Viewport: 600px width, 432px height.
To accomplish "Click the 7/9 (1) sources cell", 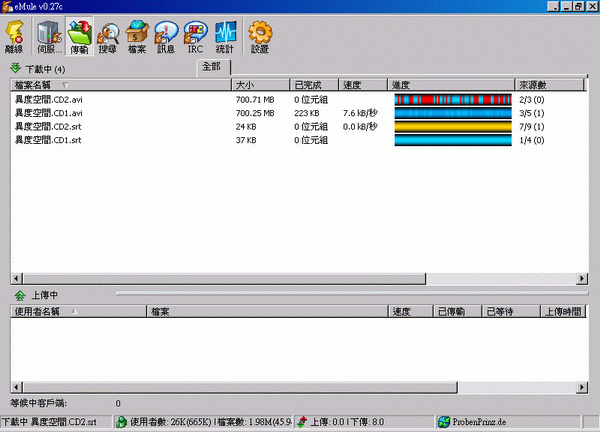I will (x=532, y=127).
